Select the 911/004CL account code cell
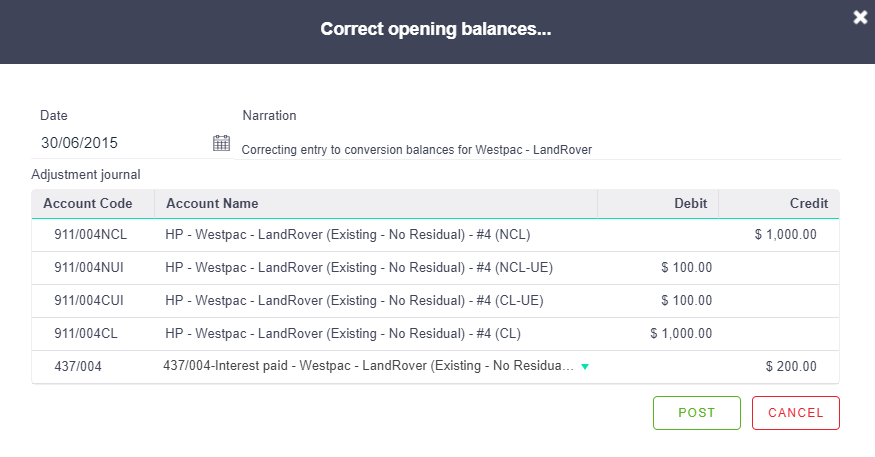This screenshot has height=457, width=875. click(86, 334)
